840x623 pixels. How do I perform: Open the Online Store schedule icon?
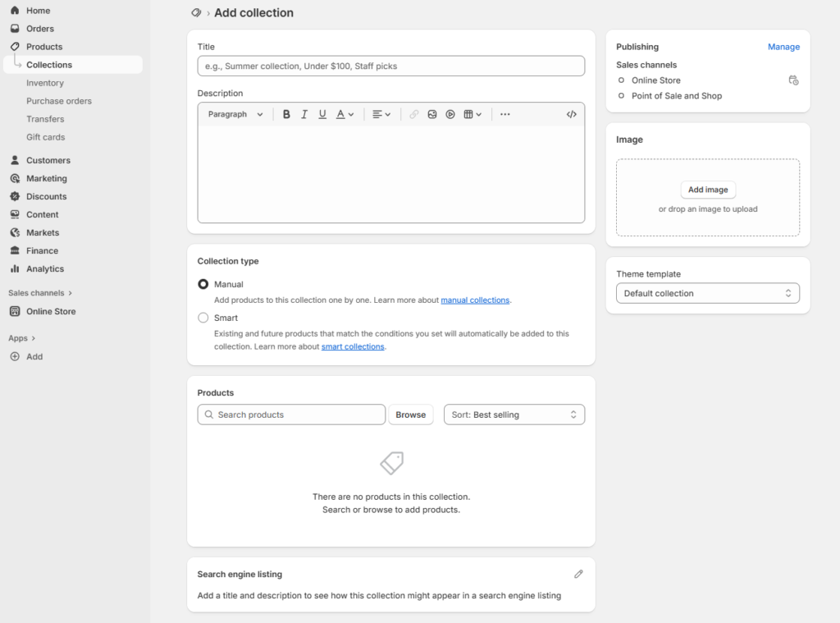(793, 80)
